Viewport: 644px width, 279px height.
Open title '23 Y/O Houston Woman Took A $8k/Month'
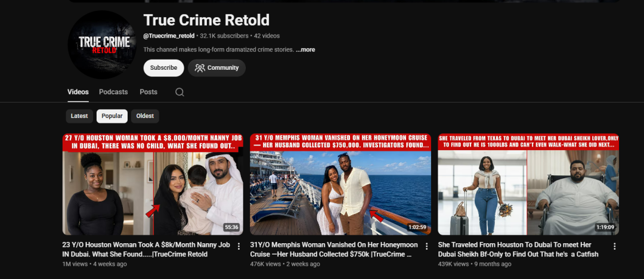coord(146,249)
